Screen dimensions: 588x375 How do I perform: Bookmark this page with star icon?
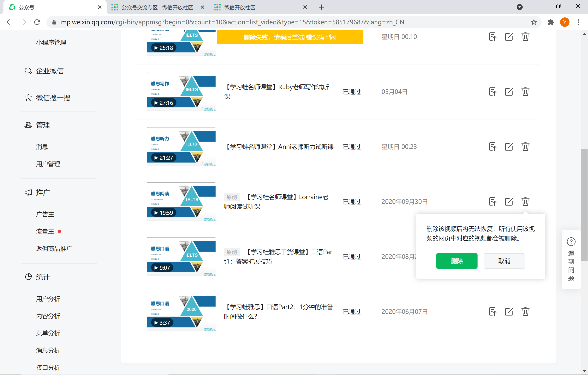click(x=534, y=22)
